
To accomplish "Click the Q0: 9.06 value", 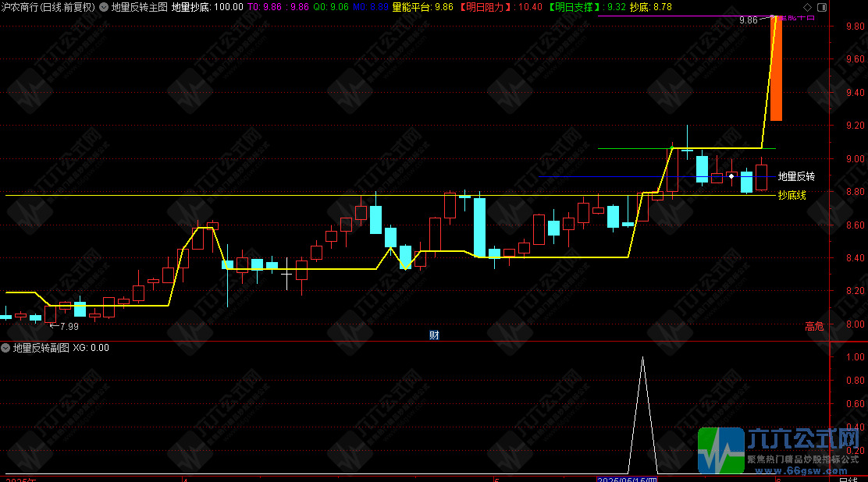I will (331, 7).
